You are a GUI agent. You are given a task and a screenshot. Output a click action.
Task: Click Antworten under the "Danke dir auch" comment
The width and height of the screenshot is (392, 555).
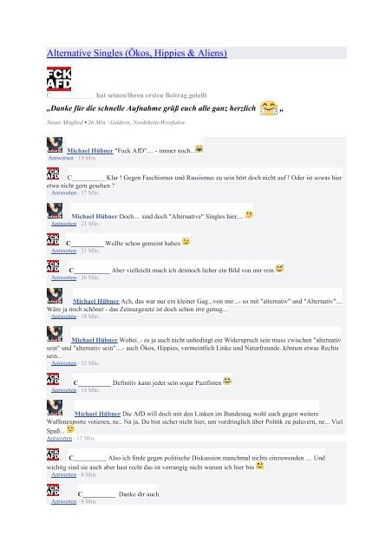(x=63, y=501)
